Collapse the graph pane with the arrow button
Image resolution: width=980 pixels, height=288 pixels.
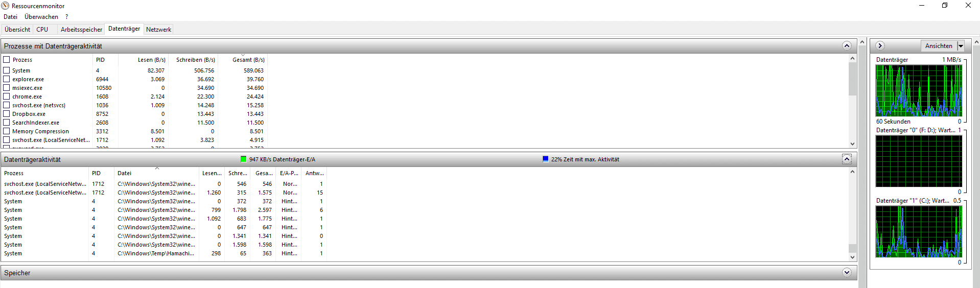click(x=880, y=45)
